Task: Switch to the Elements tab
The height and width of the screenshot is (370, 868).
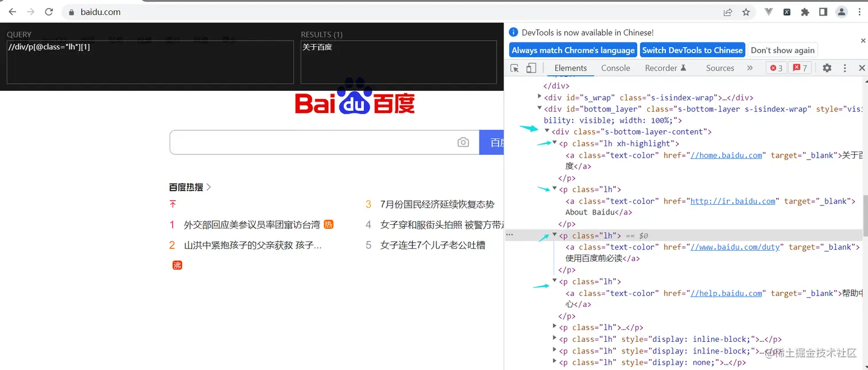Action: tap(571, 68)
